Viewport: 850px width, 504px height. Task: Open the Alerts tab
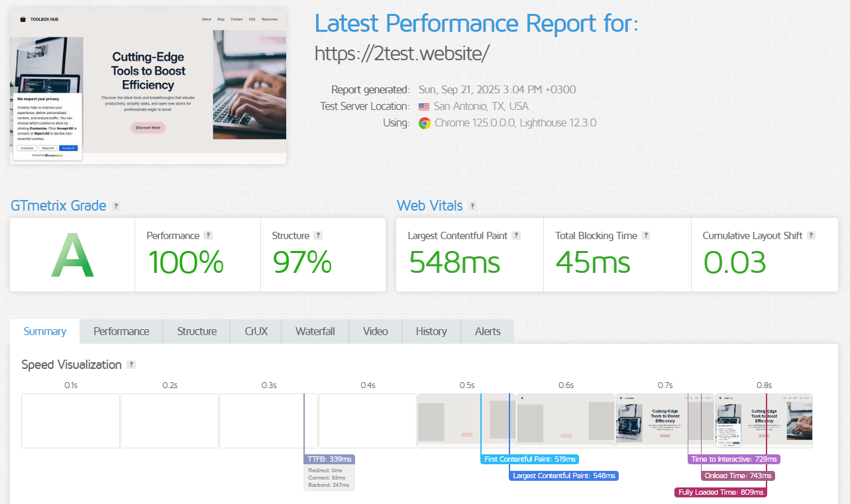coord(488,331)
